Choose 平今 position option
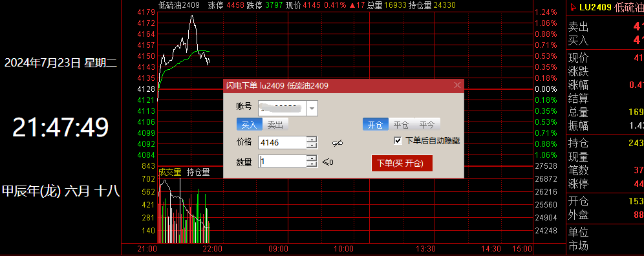This screenshot has height=256, width=644. (427, 125)
